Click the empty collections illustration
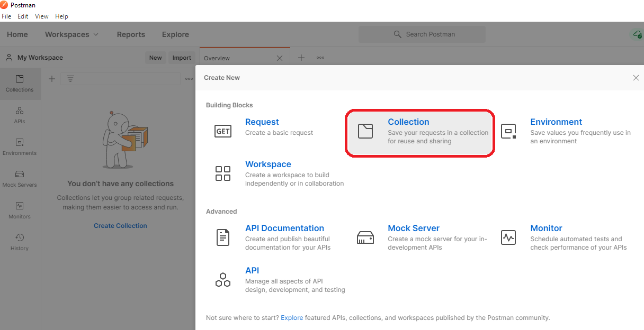Image resolution: width=644 pixels, height=330 pixels. coord(124,140)
